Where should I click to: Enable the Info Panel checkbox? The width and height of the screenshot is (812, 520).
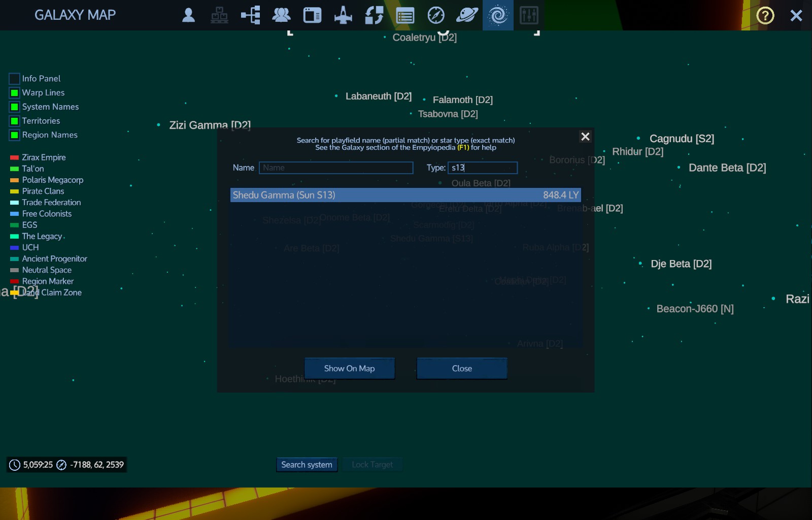(x=14, y=79)
